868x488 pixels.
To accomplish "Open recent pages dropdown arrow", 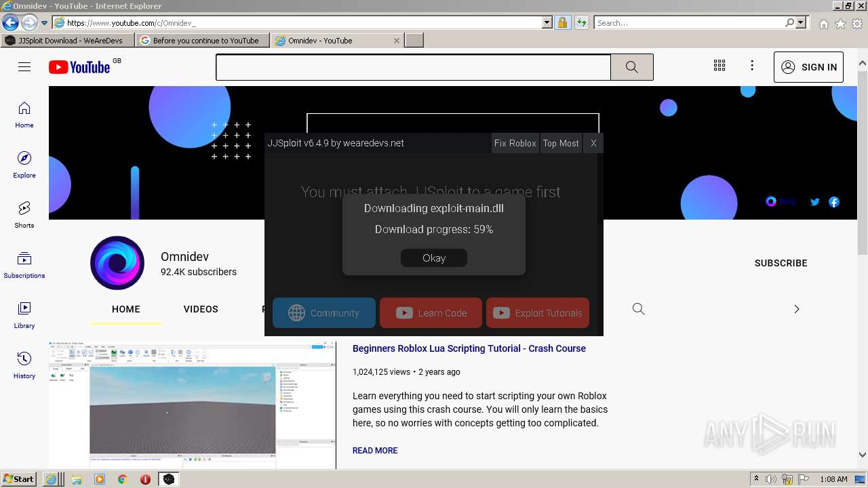I will (x=44, y=22).
